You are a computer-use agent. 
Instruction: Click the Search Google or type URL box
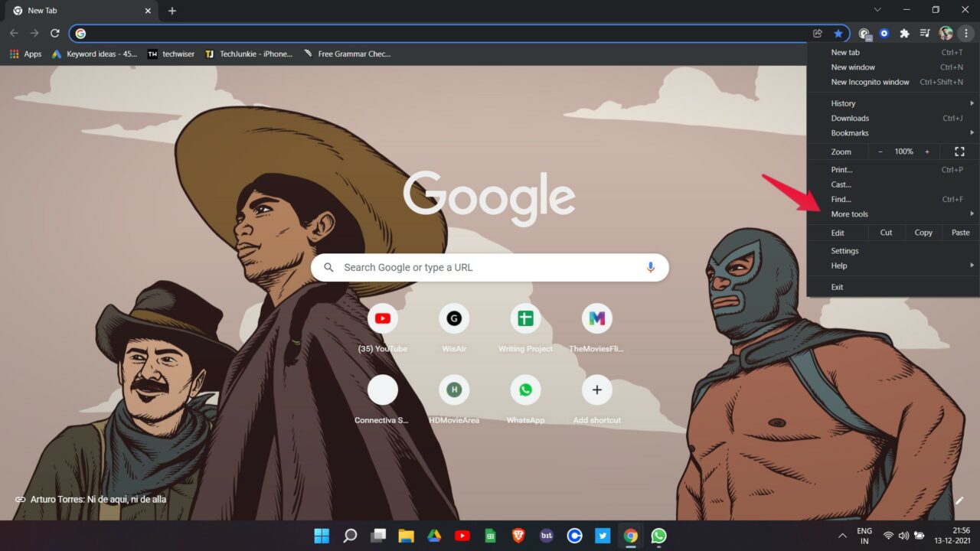pyautogui.click(x=490, y=267)
